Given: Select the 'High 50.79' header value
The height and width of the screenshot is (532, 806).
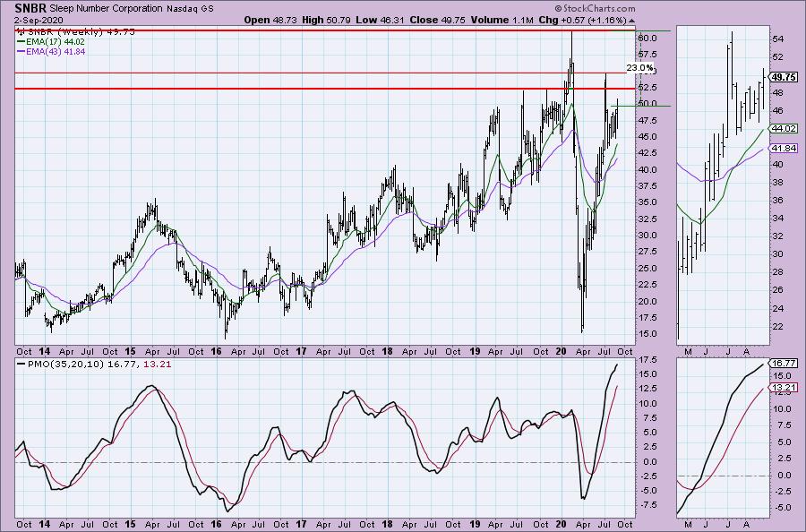Looking at the screenshot, I should pyautogui.click(x=326, y=20).
